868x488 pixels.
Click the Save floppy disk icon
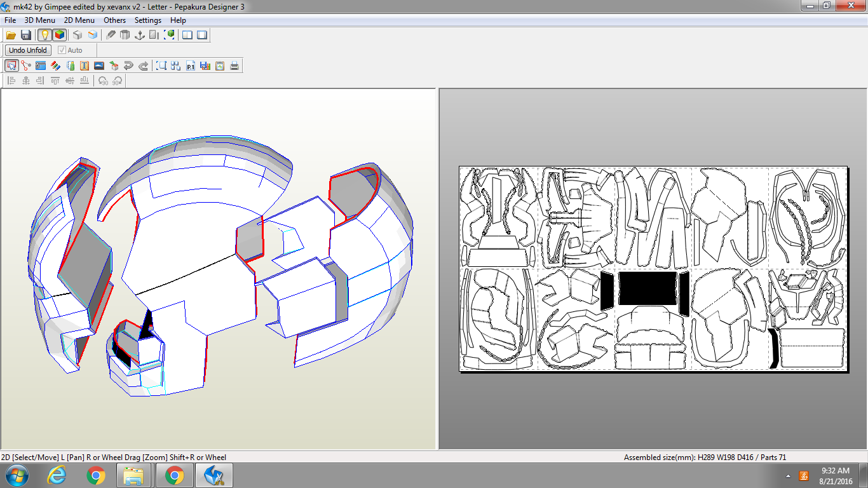26,35
